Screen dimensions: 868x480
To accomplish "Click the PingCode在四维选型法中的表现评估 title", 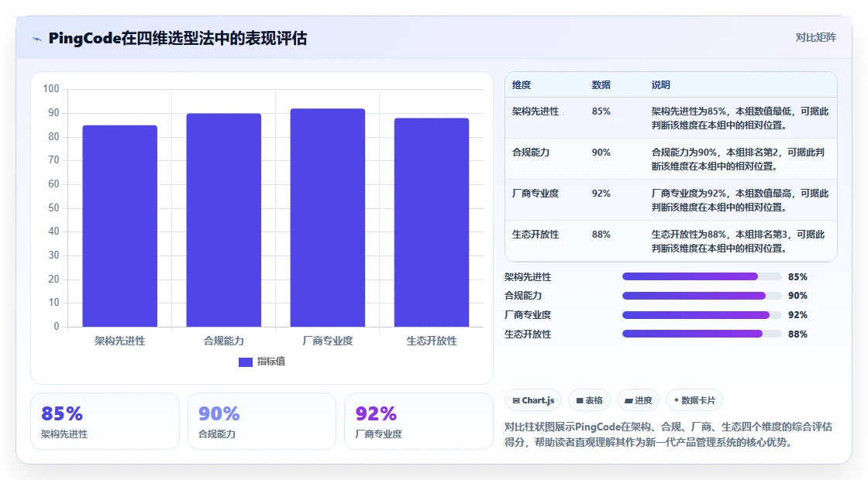I will 177,38.
